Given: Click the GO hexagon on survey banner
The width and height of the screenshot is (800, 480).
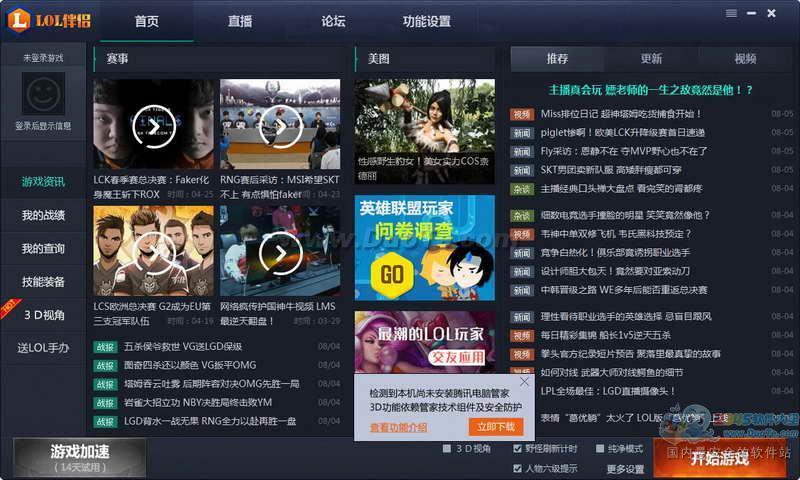Looking at the screenshot, I should (392, 275).
